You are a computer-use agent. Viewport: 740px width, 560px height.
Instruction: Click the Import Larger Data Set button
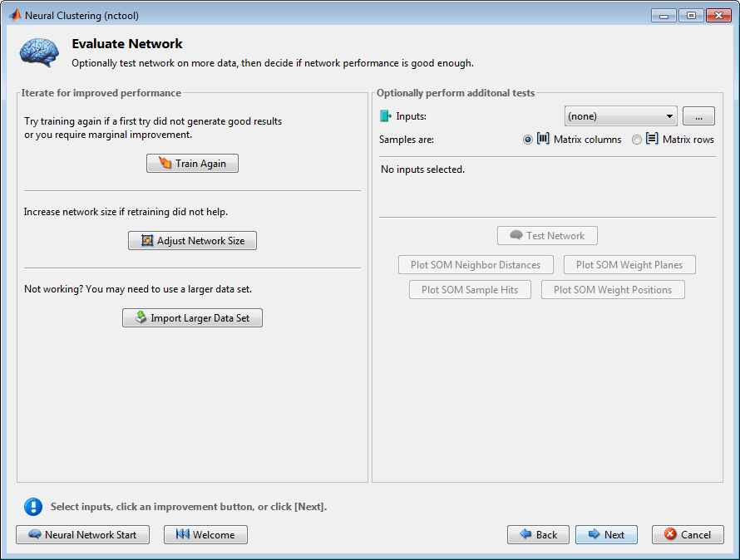pyautogui.click(x=192, y=318)
